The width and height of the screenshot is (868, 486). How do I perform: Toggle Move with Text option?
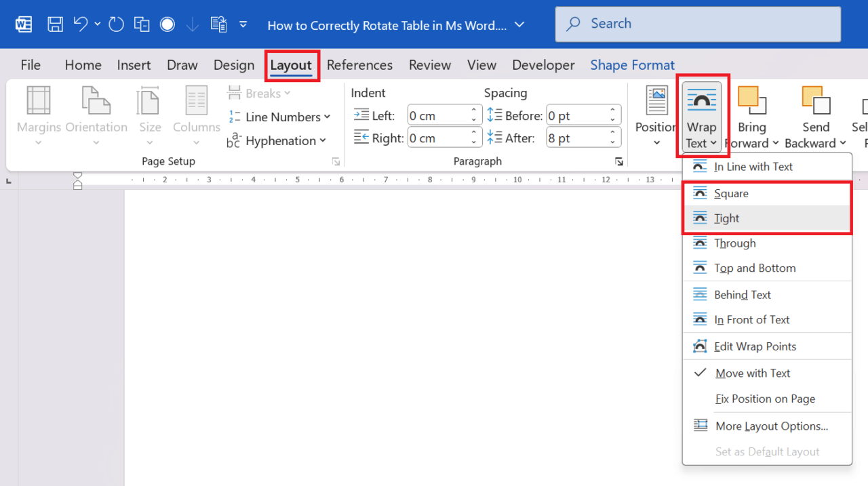click(753, 373)
